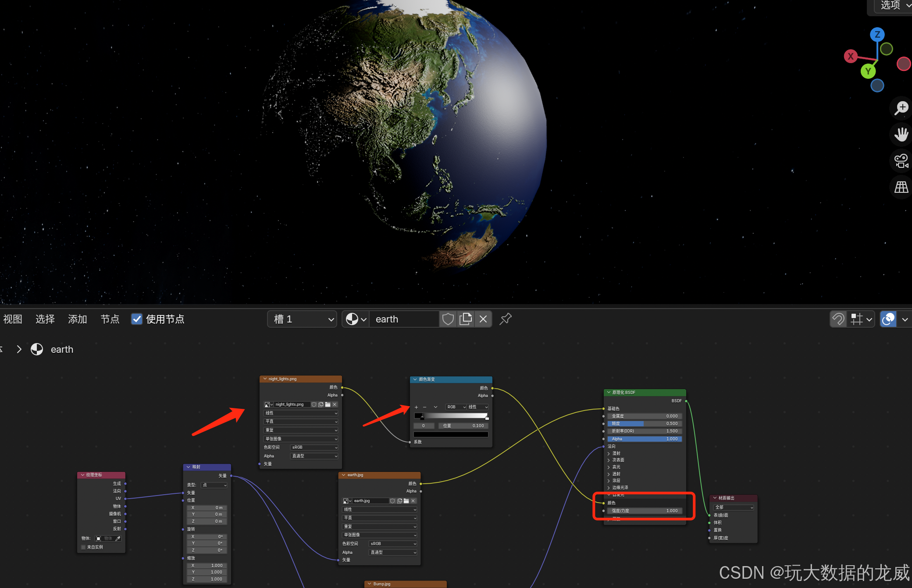912x588 pixels.
Task: Unlink the earth material with X icon
Action: [x=483, y=319]
